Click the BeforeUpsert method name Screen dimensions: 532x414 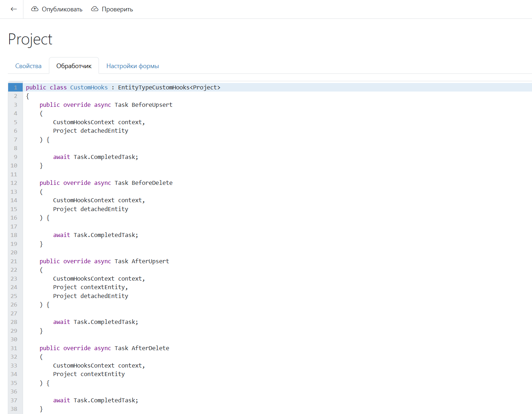(x=152, y=105)
